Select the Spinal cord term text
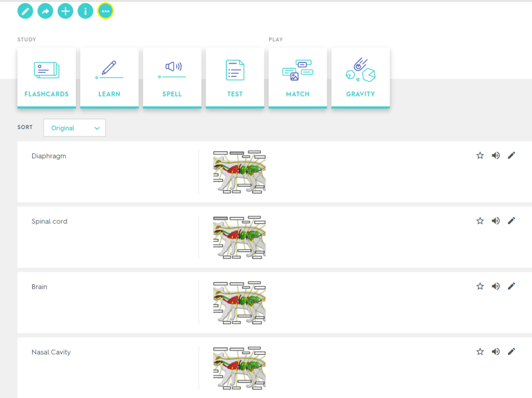Viewport: 532px width, 398px height. click(x=49, y=221)
